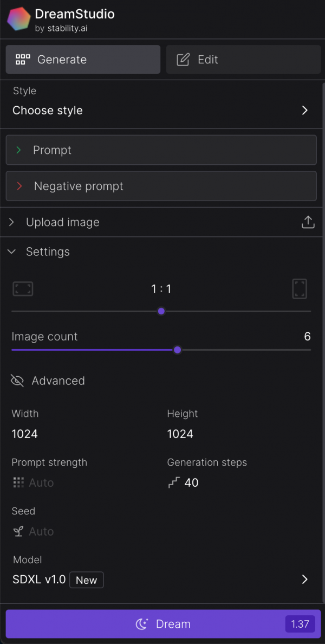Click the generation steps staircase icon
This screenshot has height=644, width=325.
(174, 482)
